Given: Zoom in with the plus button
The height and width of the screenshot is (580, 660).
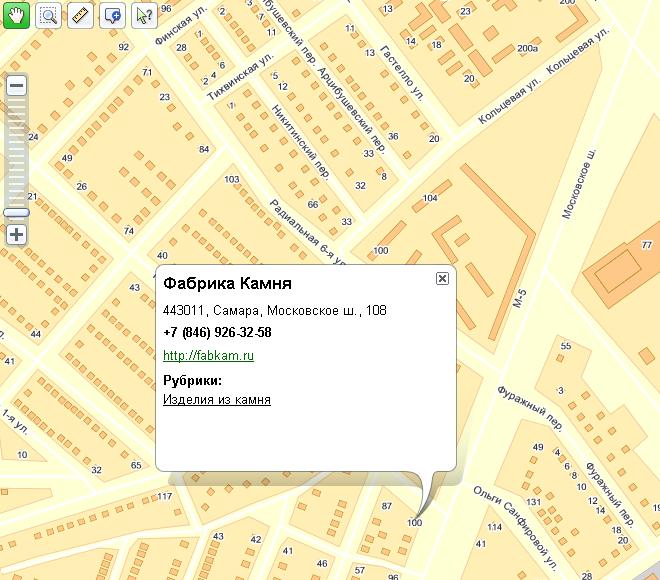Looking at the screenshot, I should [16, 234].
